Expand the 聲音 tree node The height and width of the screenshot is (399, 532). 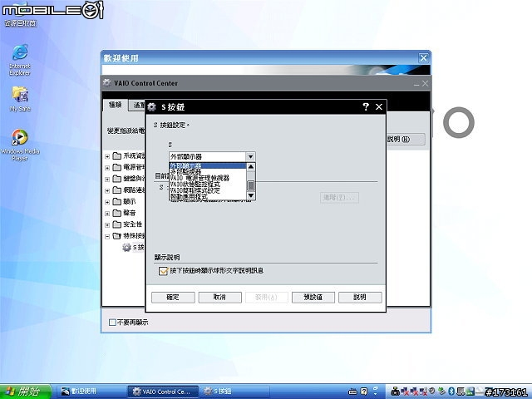(107, 214)
